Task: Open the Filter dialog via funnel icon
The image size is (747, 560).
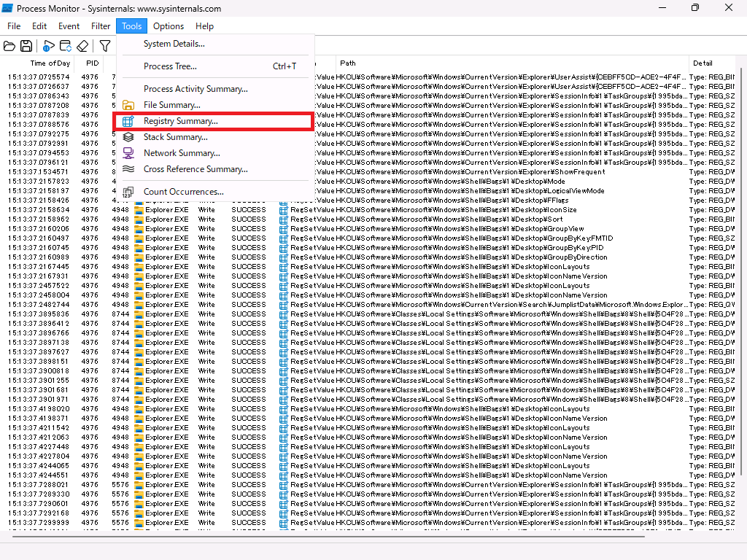Action: (104, 46)
